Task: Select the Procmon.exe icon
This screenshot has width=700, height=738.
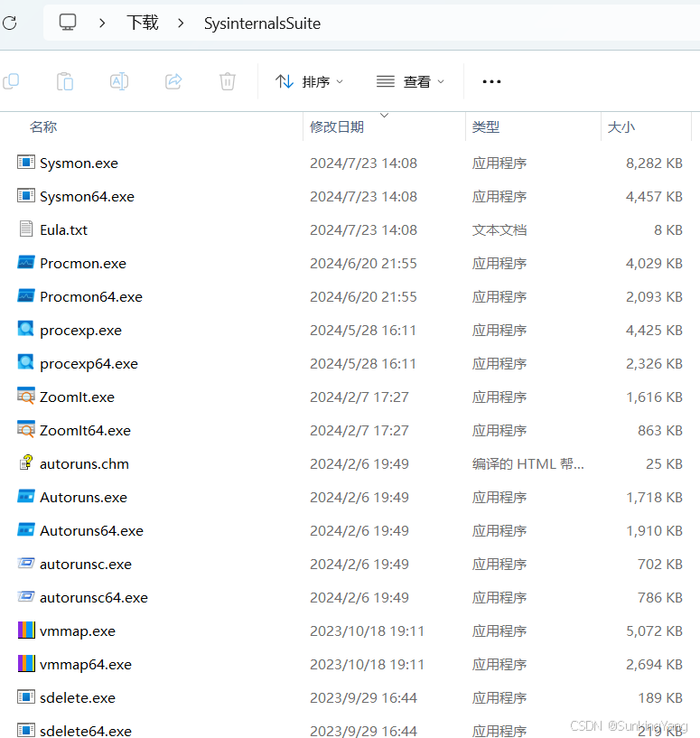Action: point(26,262)
